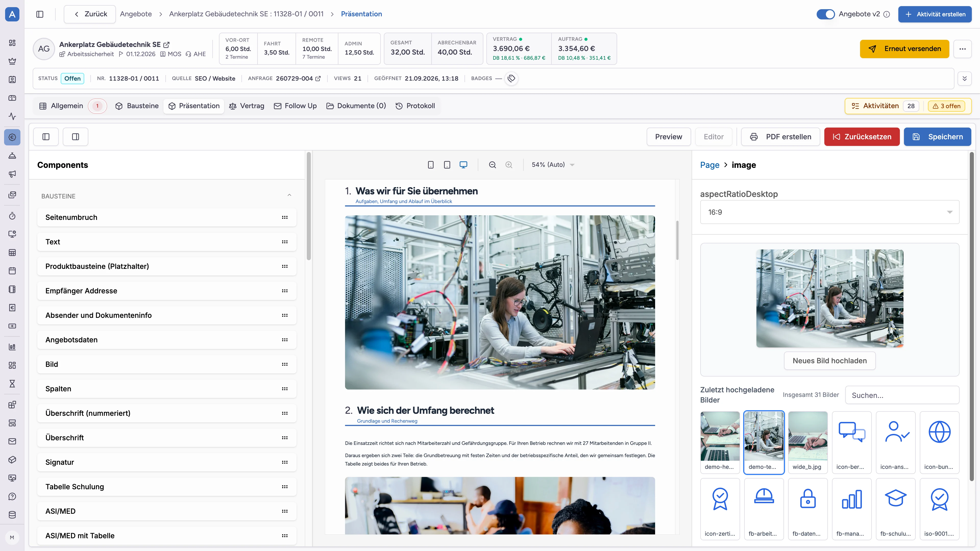Open the 54% (Auto) zoom dropdown

(x=553, y=165)
